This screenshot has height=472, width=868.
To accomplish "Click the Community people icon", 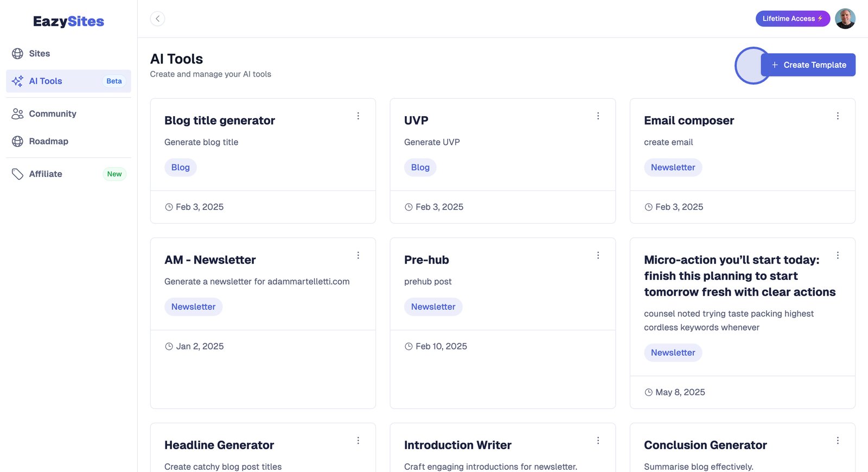I will point(17,114).
